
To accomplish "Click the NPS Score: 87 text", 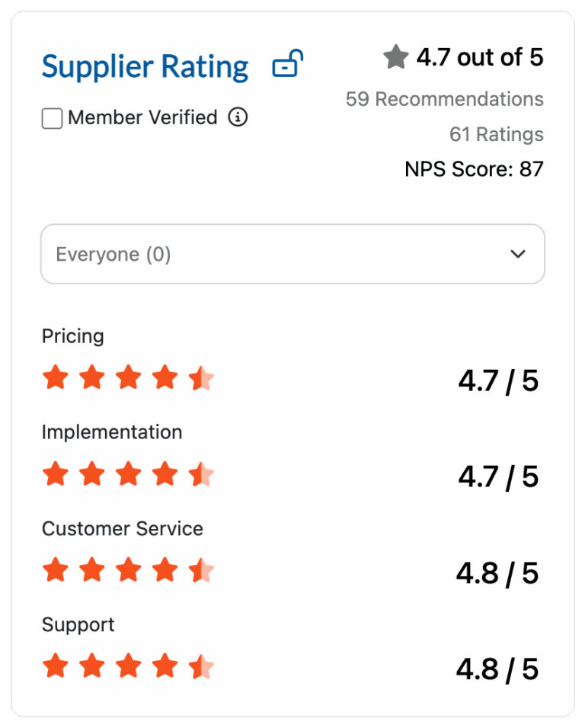I will click(x=474, y=168).
